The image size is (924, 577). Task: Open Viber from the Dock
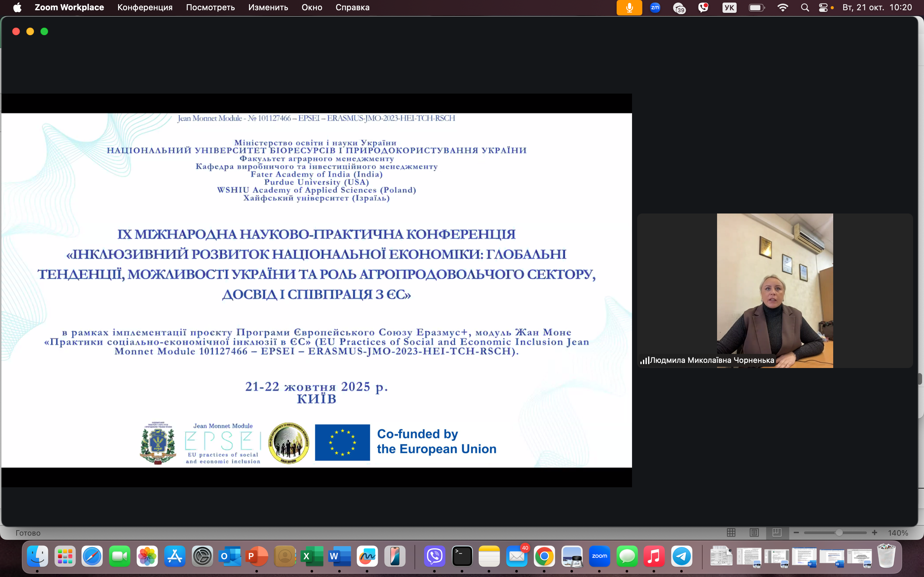click(434, 556)
